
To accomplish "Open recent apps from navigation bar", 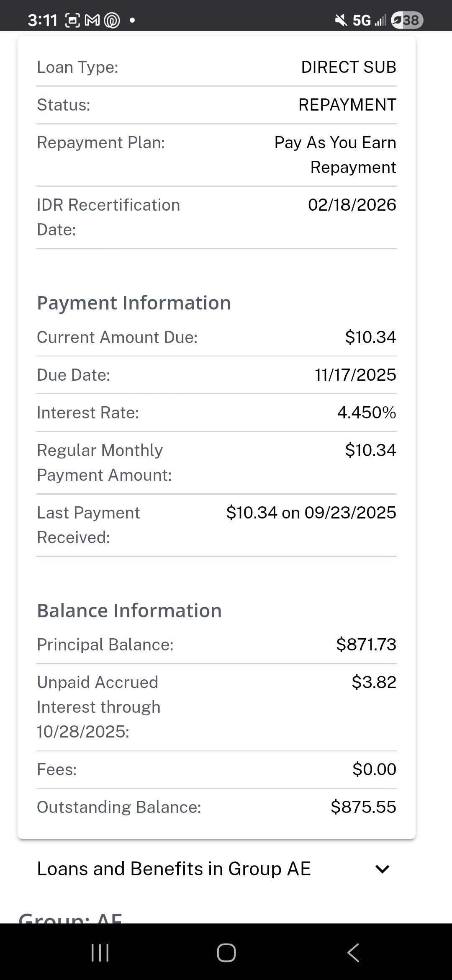I will click(x=100, y=953).
